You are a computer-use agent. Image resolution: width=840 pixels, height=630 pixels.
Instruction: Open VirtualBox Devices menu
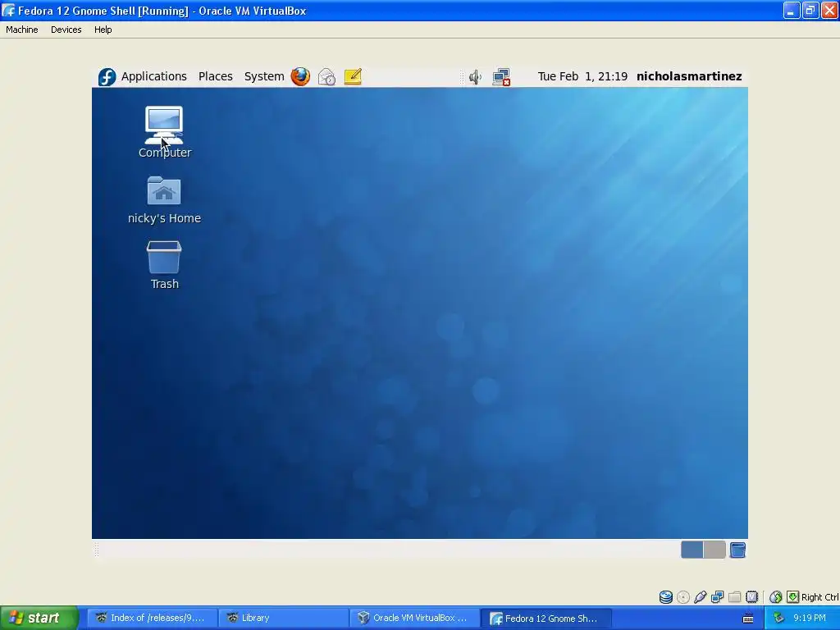click(66, 30)
